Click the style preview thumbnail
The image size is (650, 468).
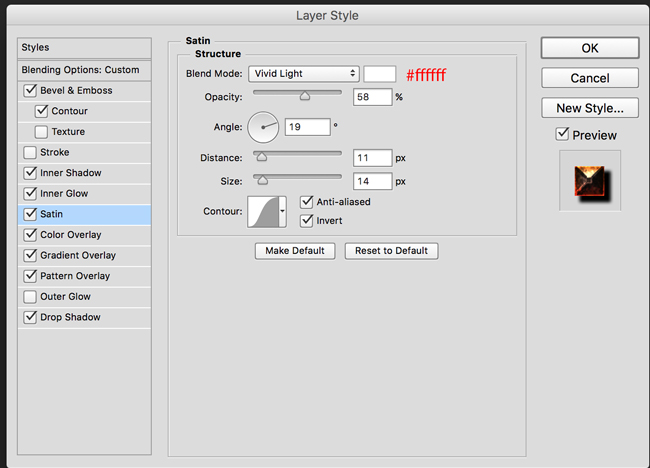coord(590,181)
